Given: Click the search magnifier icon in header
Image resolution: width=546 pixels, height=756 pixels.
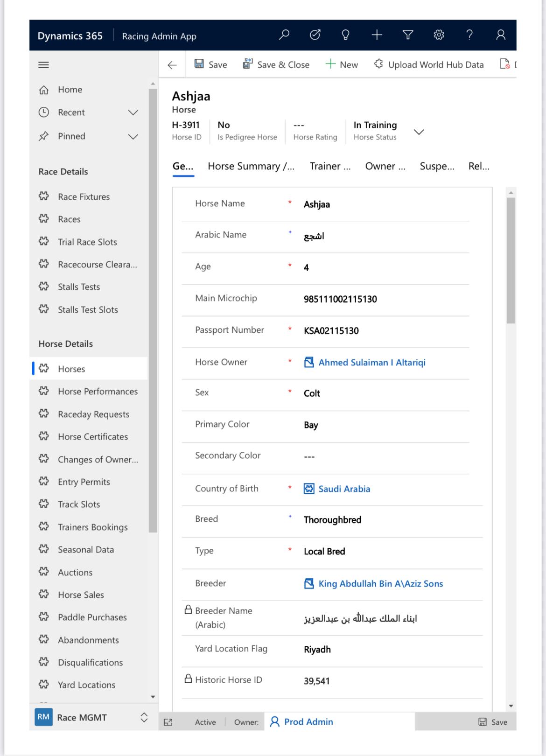Looking at the screenshot, I should 284,35.
